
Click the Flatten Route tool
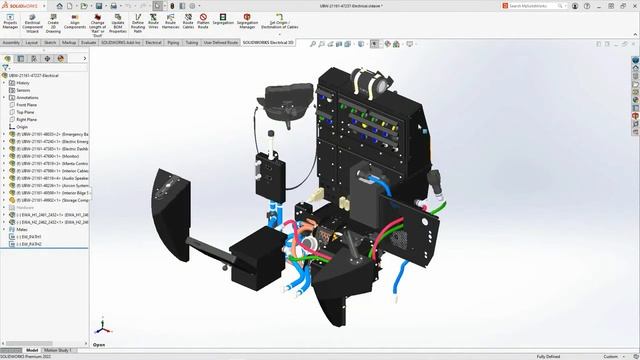tap(203, 21)
